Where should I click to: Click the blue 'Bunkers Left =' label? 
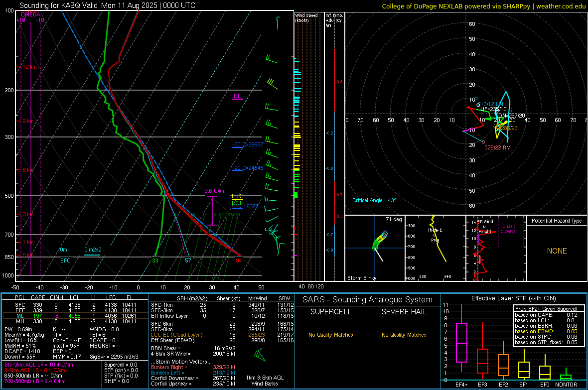pos(167,373)
